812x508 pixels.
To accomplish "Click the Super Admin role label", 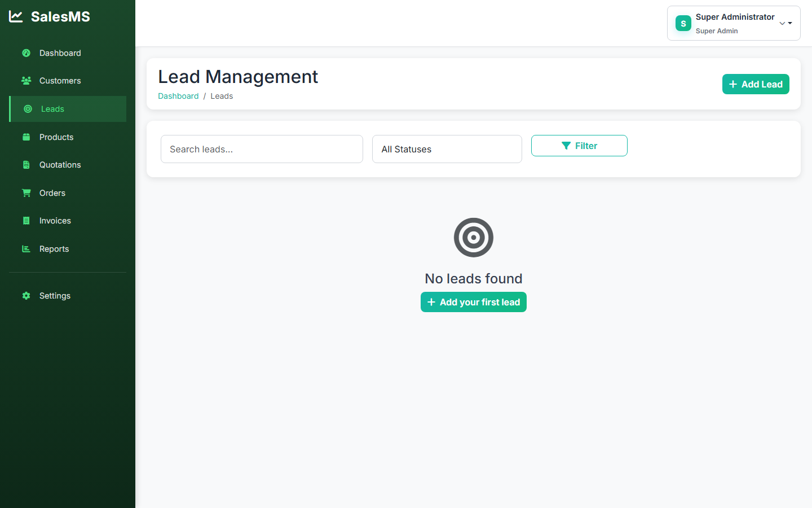I will coord(717,31).
